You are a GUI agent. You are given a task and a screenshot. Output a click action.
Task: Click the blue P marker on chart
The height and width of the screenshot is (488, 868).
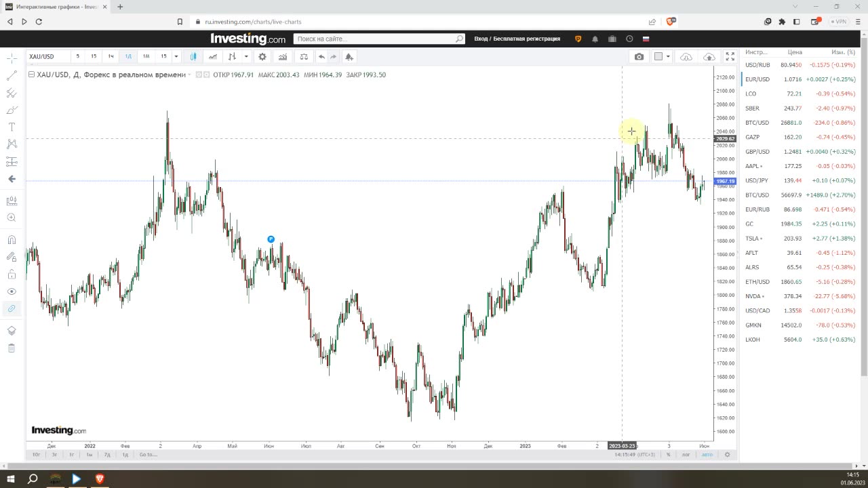(x=271, y=239)
